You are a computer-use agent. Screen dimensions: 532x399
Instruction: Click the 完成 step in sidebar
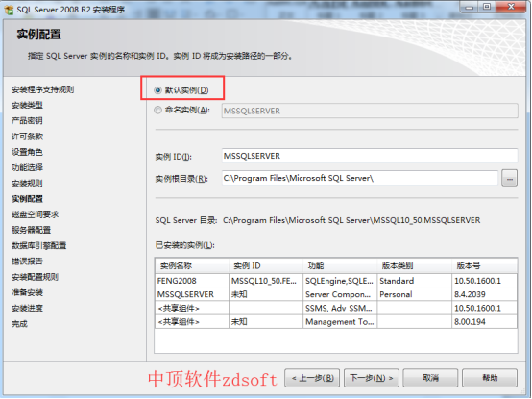19,324
